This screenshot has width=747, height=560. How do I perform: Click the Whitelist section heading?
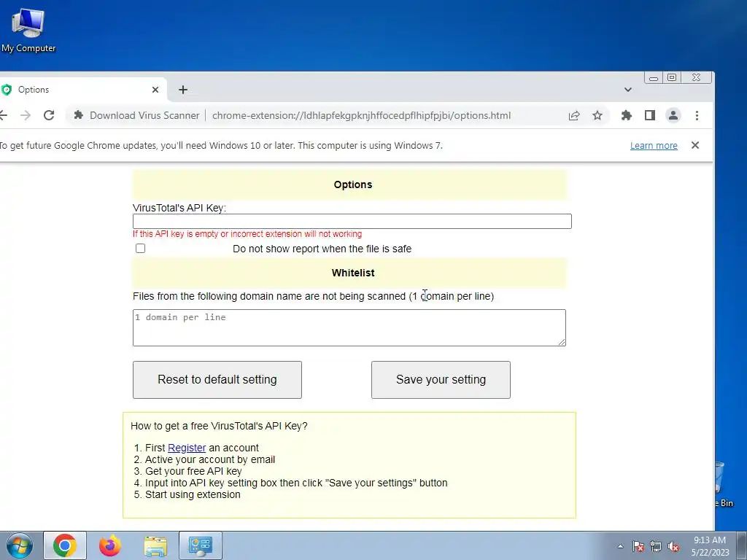tap(353, 273)
